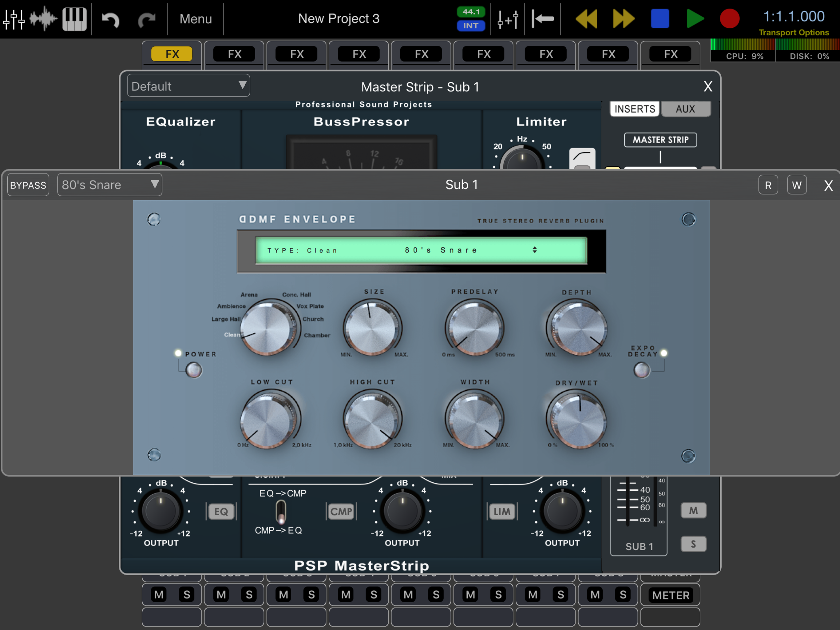The height and width of the screenshot is (630, 840).
Task: Open the Menu
Action: click(x=196, y=19)
